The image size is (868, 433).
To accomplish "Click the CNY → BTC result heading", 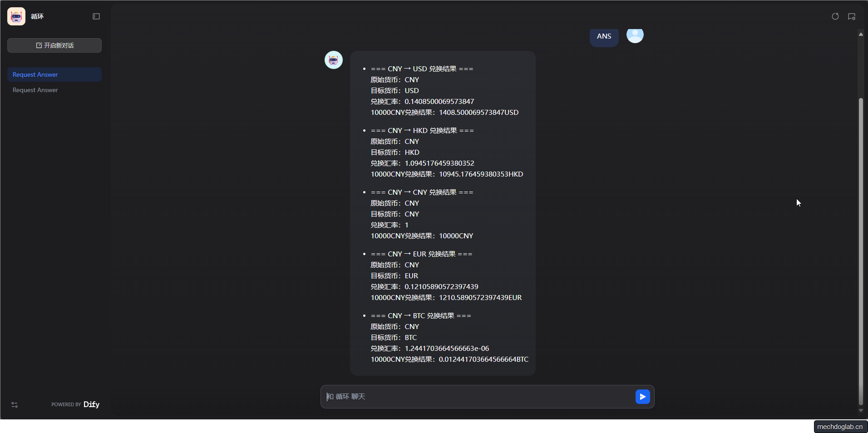I will [x=421, y=316].
